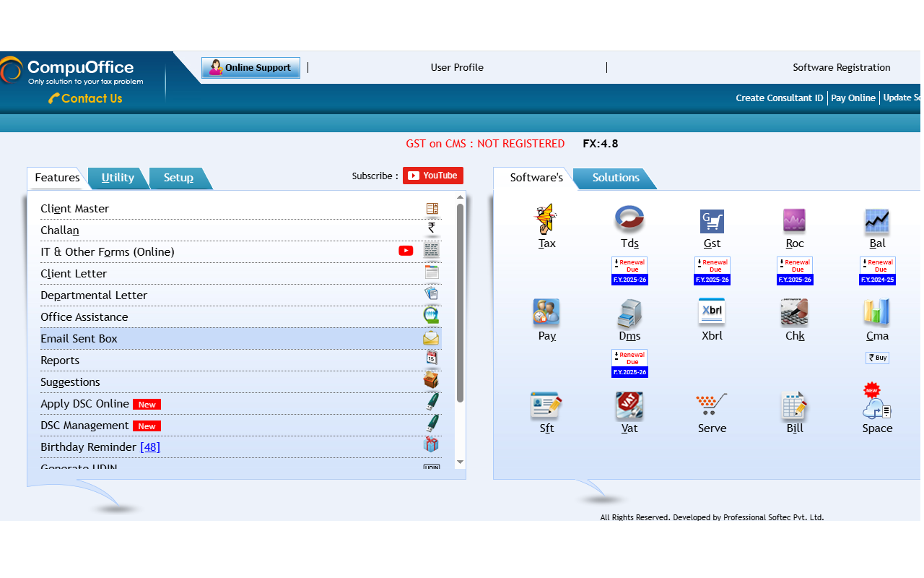Open the Bal software icon
924x578 pixels.
[x=876, y=220]
